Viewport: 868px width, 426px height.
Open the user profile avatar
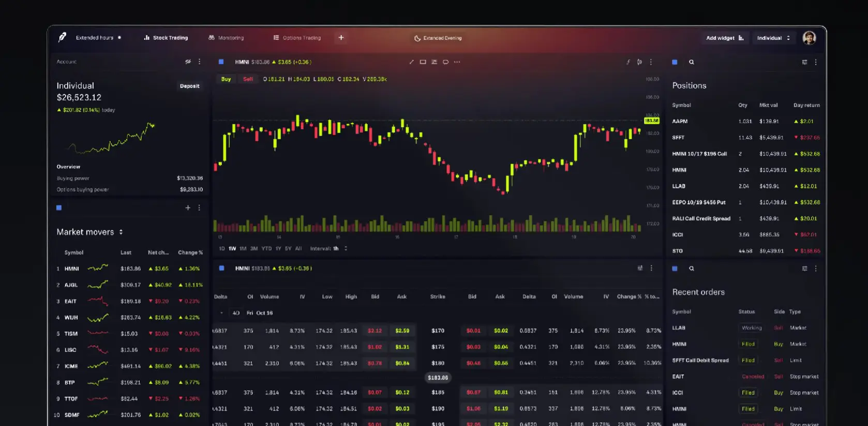pos(809,38)
